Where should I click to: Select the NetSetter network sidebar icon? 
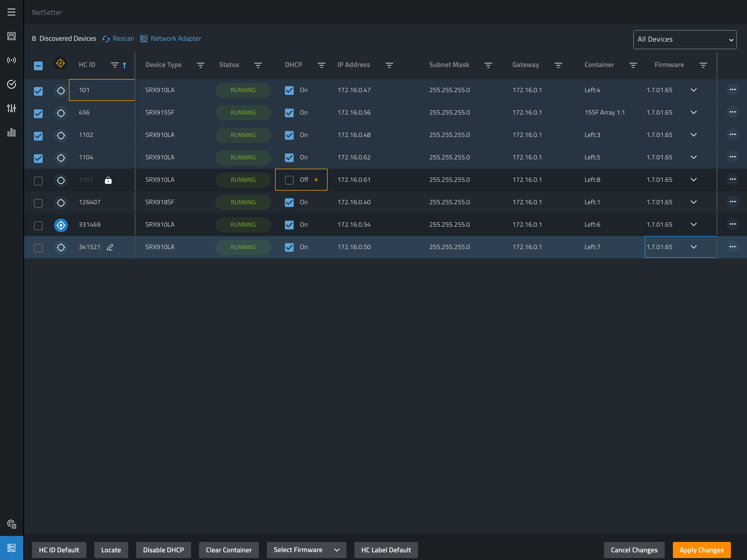point(11,548)
